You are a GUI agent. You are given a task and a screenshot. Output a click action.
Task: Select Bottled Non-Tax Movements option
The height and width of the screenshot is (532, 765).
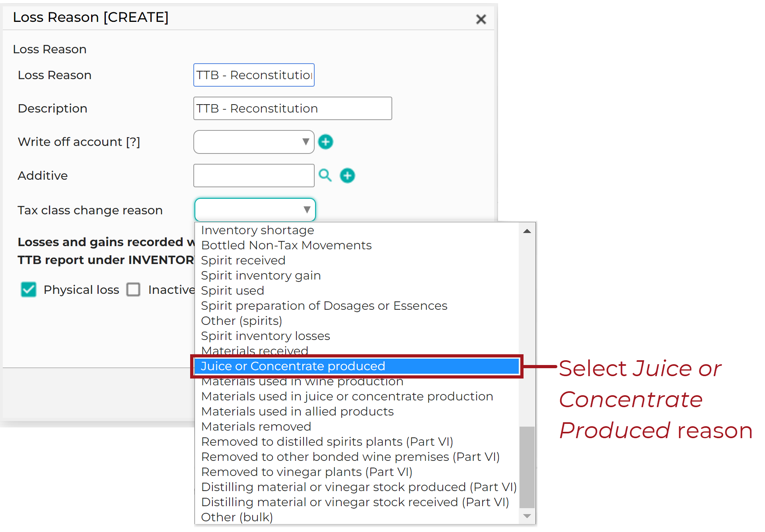[x=357, y=245]
